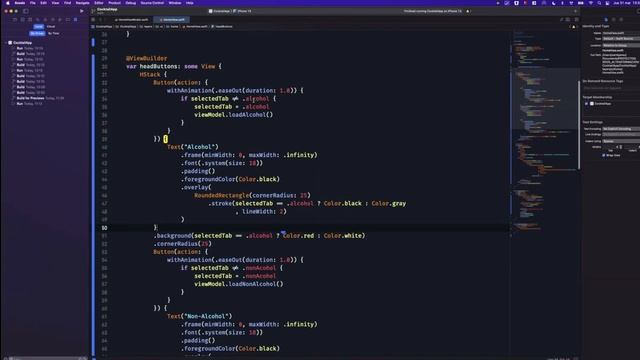This screenshot has height=360, width=640.
Task: Open the Text Encoding dropdown
Action: pyautogui.click(x=621, y=129)
